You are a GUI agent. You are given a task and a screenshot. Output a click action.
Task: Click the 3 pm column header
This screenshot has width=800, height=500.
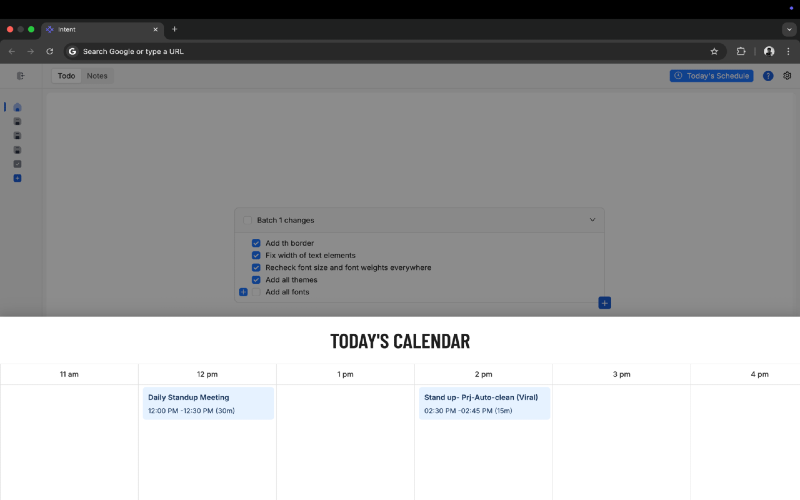(x=621, y=374)
